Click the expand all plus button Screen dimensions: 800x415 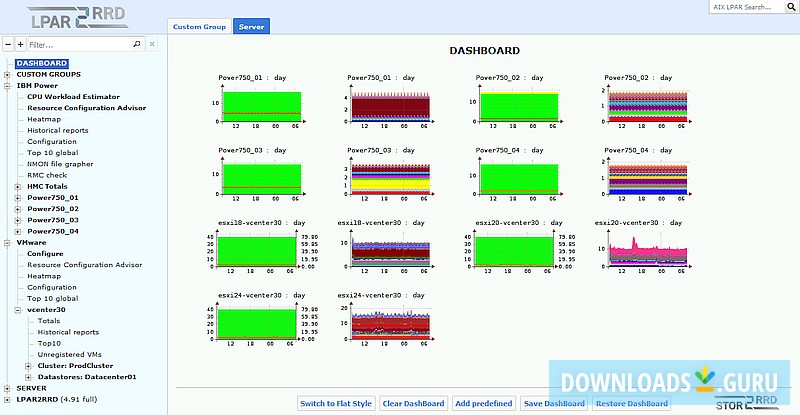20,44
